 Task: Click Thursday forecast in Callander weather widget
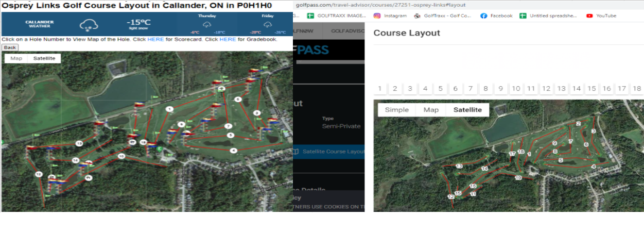(206, 24)
